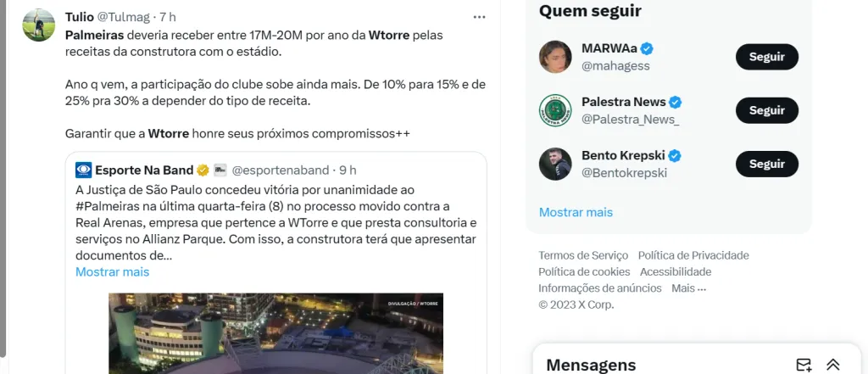The width and height of the screenshot is (868, 374).
Task: Open the Mais footer menu
Action: tap(688, 288)
